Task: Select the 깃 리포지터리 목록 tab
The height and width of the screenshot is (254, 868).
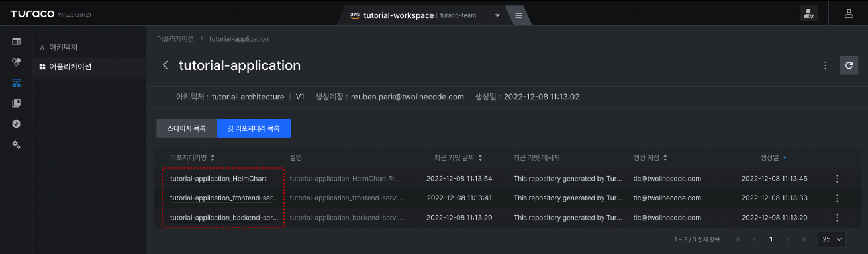Action: point(254,128)
